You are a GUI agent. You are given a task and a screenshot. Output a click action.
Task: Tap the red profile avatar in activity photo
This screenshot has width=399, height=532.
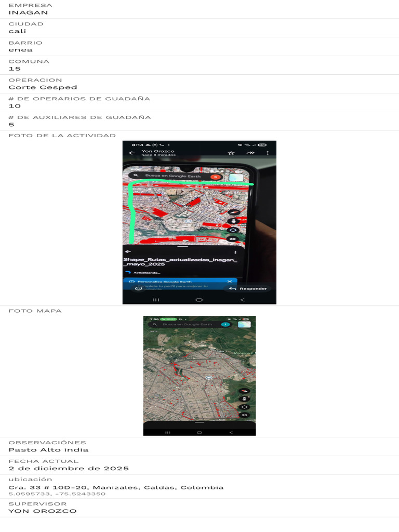pos(215,177)
